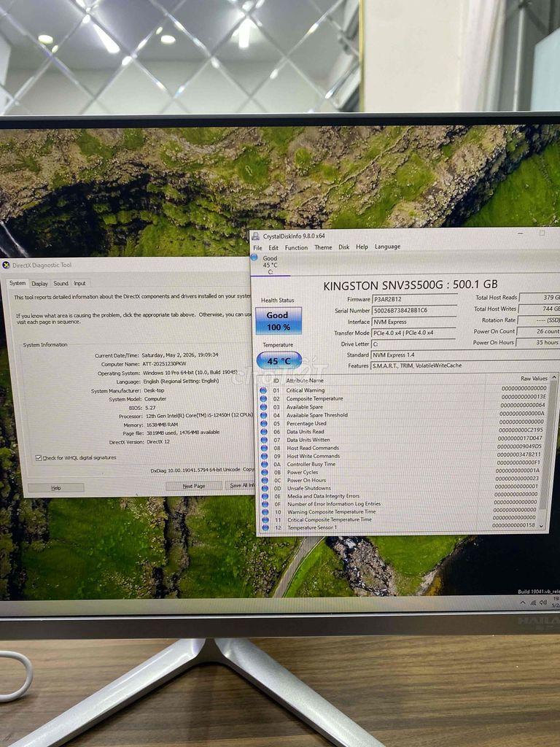Switch to the Display tab

point(39,284)
